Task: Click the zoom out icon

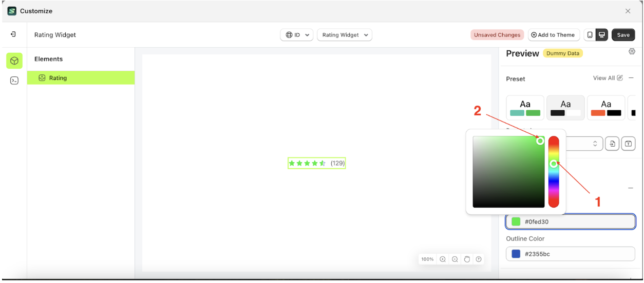Action: 455,259
